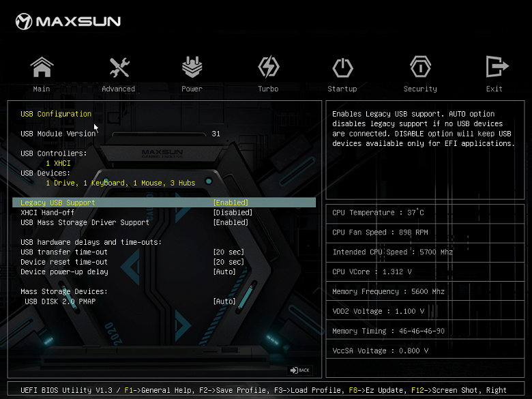The width and height of the screenshot is (532, 399).
Task: Switch to the Main tab label
Action: point(42,89)
